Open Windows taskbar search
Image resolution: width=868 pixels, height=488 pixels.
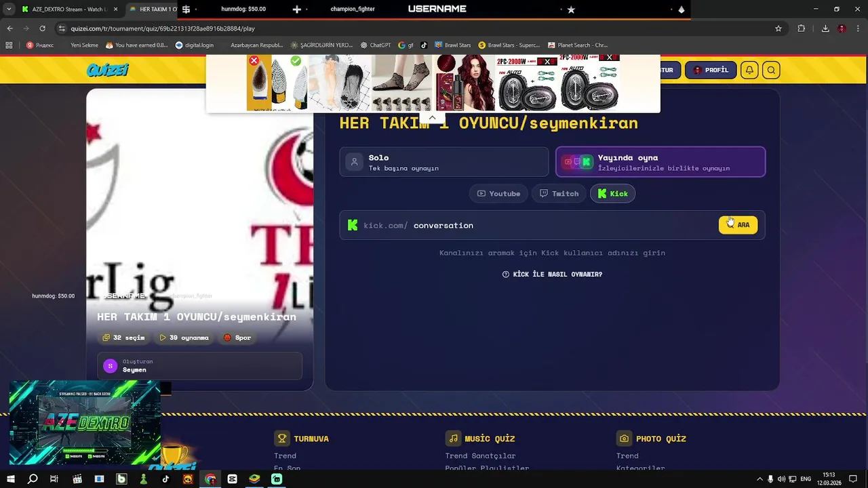point(32,479)
